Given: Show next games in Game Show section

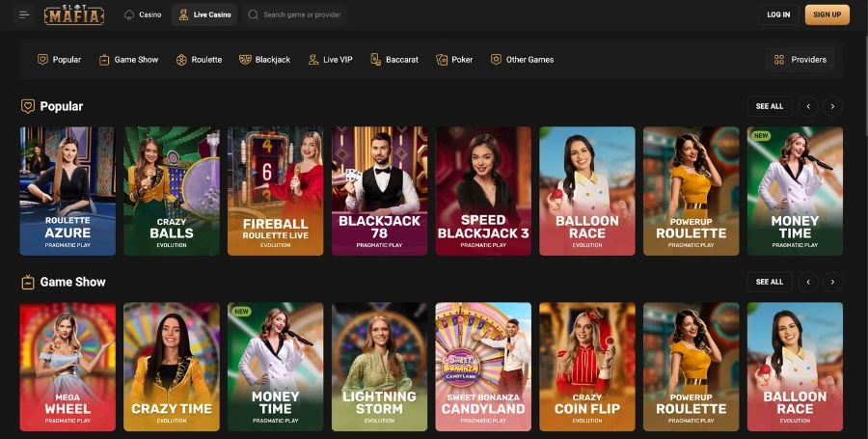Looking at the screenshot, I should point(832,282).
